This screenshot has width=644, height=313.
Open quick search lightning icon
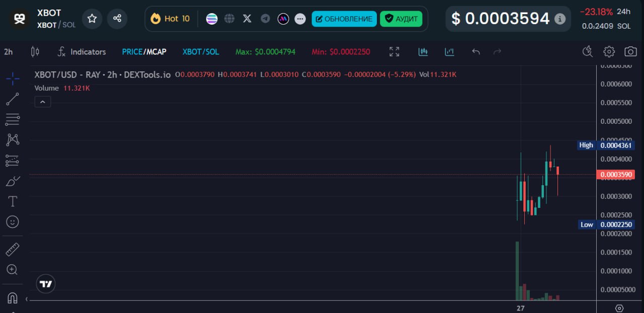pyautogui.click(x=587, y=51)
